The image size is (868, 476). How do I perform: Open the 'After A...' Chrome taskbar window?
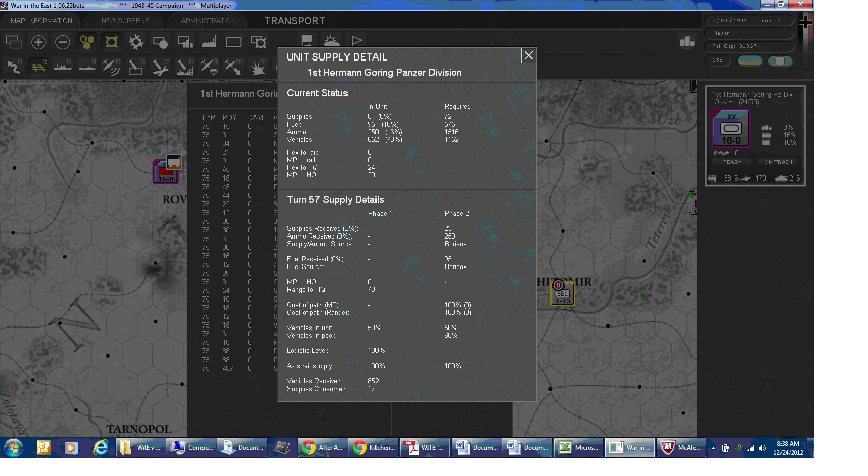[323, 448]
